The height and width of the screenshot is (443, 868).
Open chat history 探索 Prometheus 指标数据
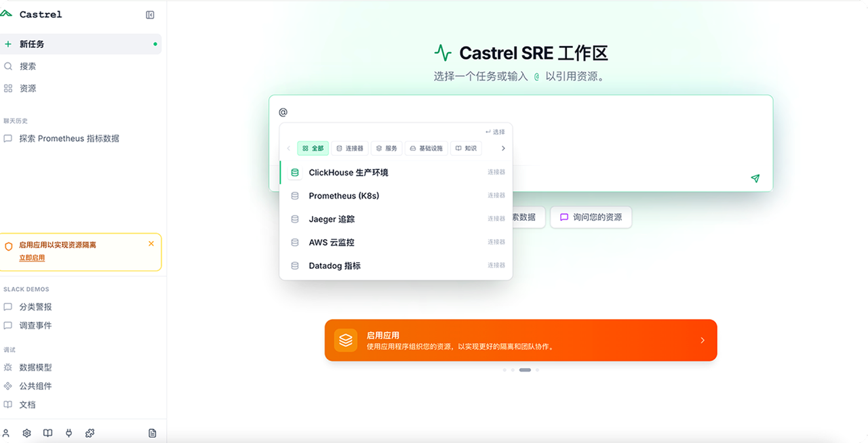click(81, 138)
